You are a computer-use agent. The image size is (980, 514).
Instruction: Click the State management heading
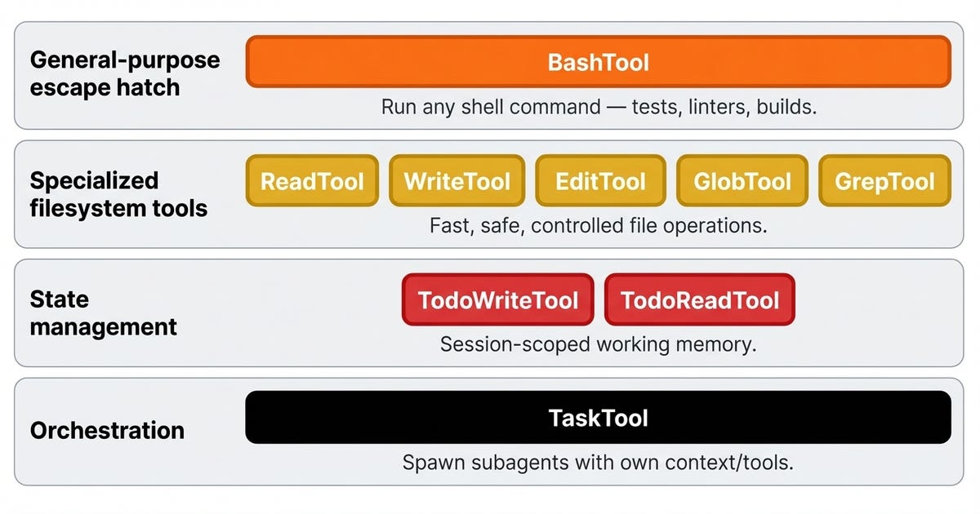pyautogui.click(x=103, y=313)
